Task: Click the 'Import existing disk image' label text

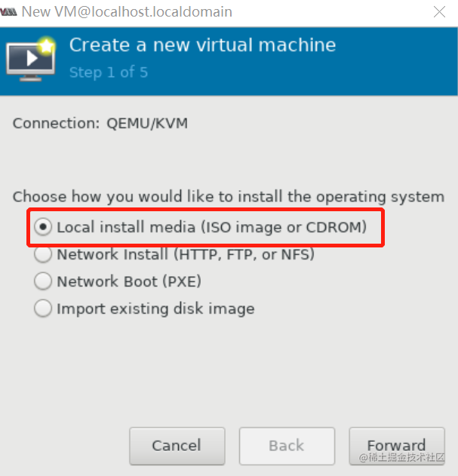Action: [155, 309]
